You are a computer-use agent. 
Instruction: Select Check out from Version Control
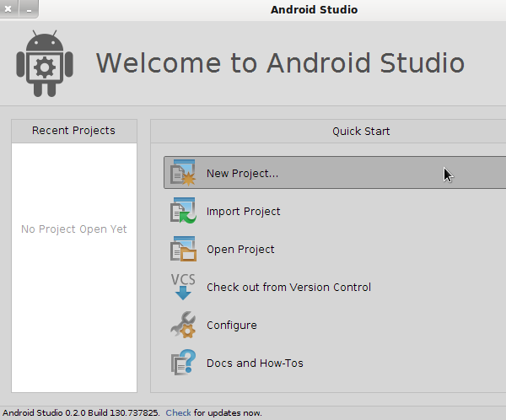[288, 287]
